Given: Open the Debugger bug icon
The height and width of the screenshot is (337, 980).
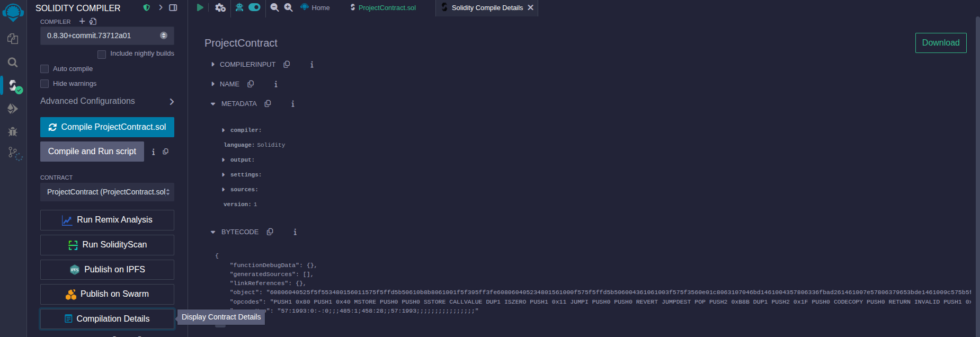Looking at the screenshot, I should pyautogui.click(x=13, y=131).
